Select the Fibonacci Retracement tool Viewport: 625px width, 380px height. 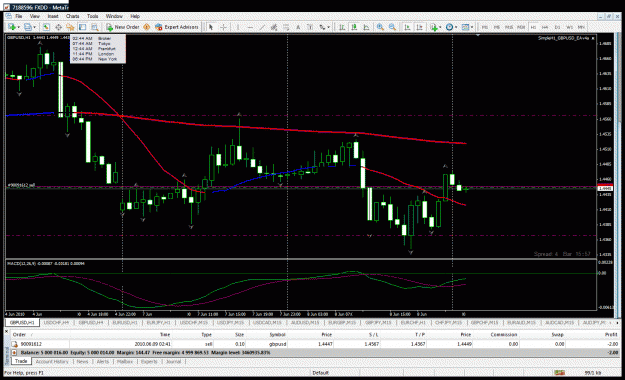286,27
